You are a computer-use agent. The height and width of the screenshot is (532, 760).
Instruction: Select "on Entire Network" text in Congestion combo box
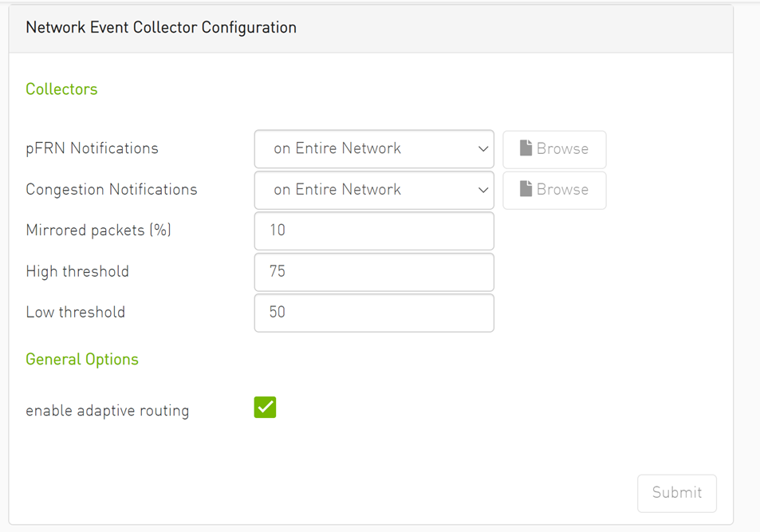click(337, 190)
